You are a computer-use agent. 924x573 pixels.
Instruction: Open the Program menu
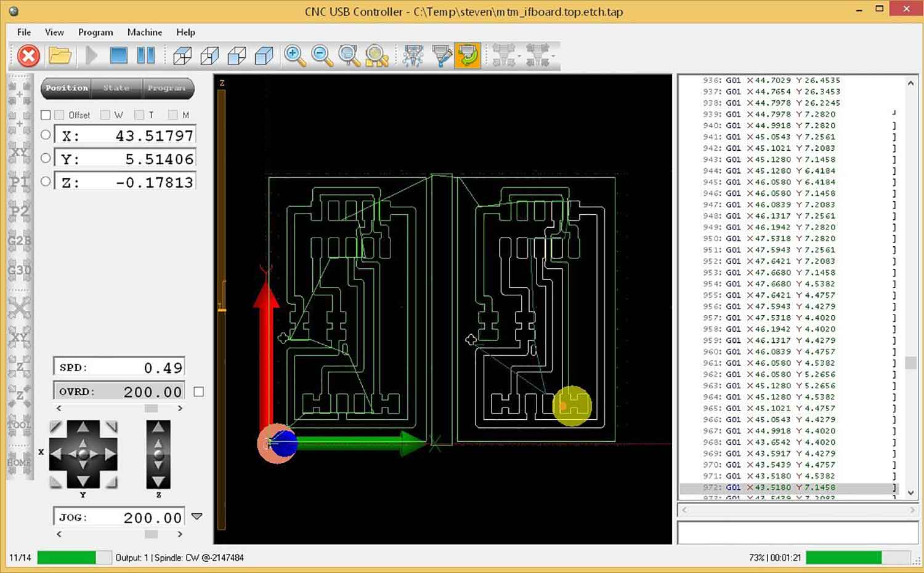pos(95,32)
